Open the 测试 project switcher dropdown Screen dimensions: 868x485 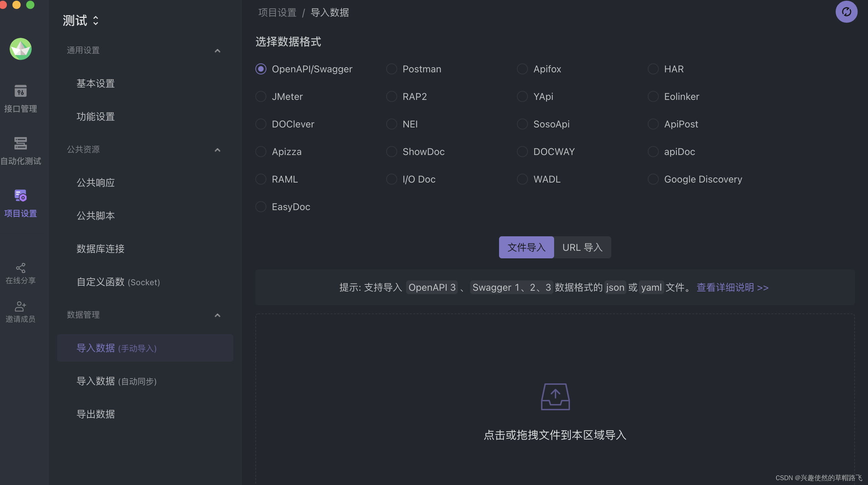point(81,20)
